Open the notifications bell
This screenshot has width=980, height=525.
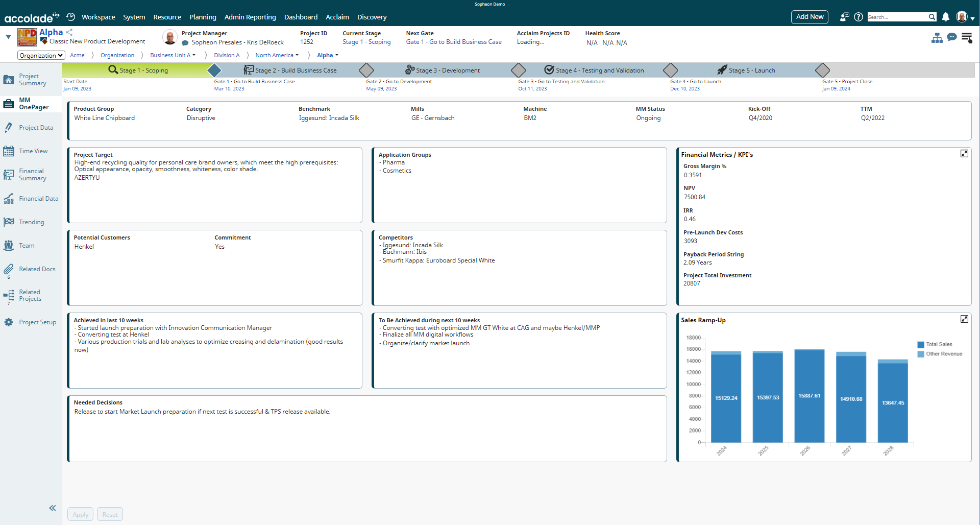click(x=946, y=17)
